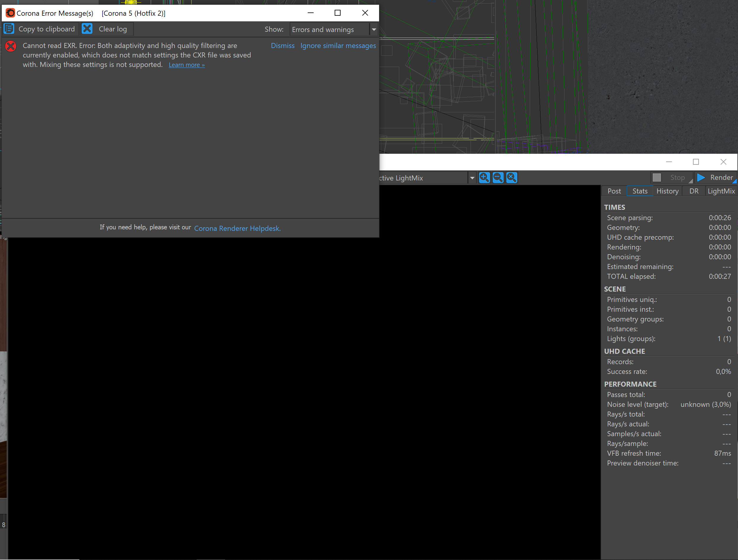This screenshot has height=560, width=738.
Task: Follow the Learn more link
Action: point(187,65)
